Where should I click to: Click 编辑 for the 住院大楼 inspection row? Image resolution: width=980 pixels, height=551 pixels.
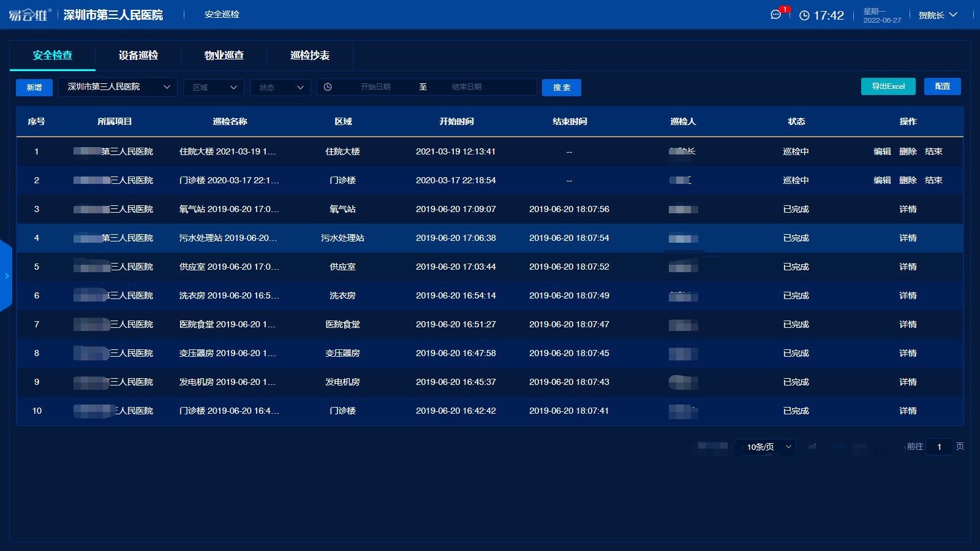point(882,151)
